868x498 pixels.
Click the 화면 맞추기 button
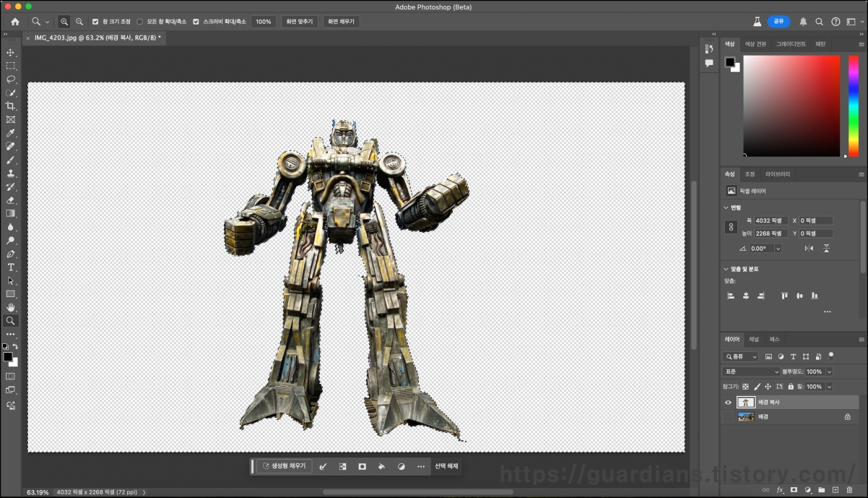tap(300, 22)
